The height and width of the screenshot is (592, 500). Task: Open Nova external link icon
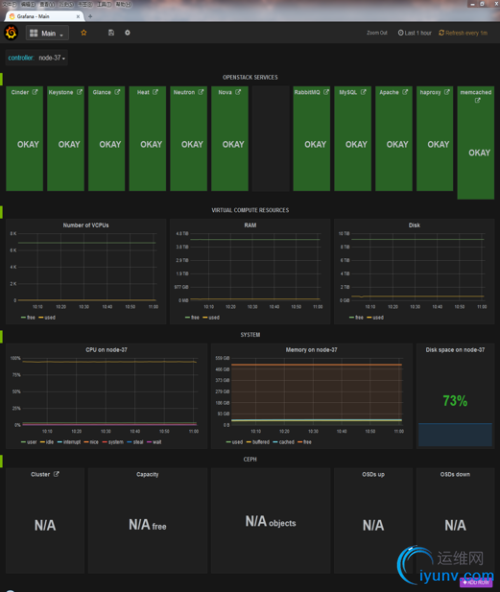[238, 92]
